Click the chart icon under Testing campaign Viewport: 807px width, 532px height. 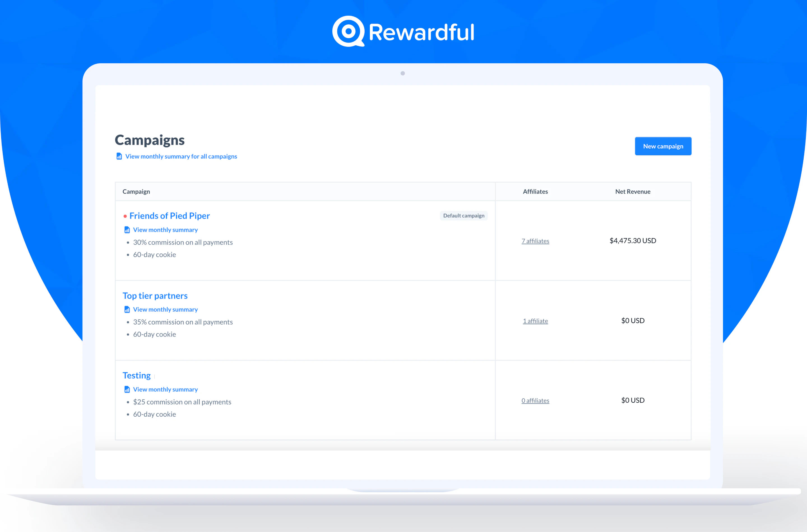coord(127,389)
